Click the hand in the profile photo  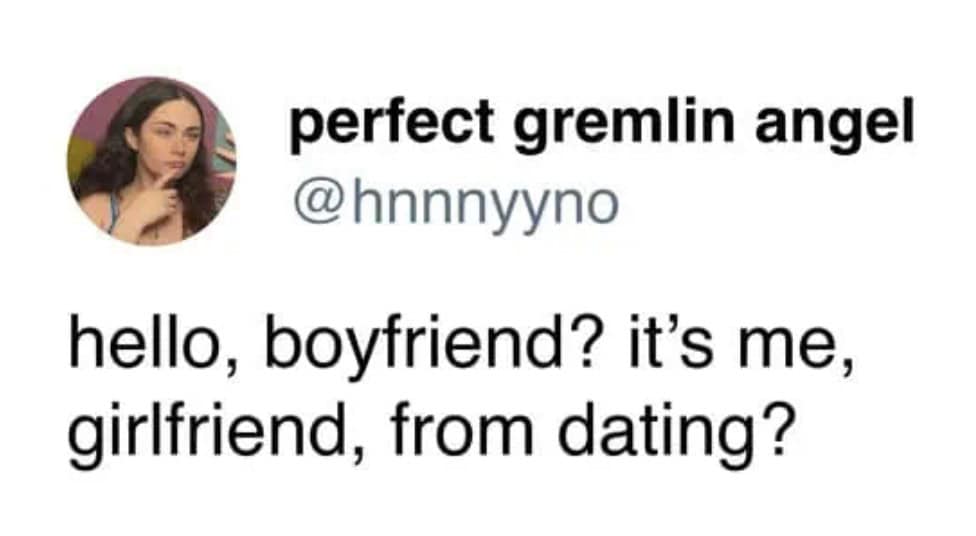click(157, 198)
